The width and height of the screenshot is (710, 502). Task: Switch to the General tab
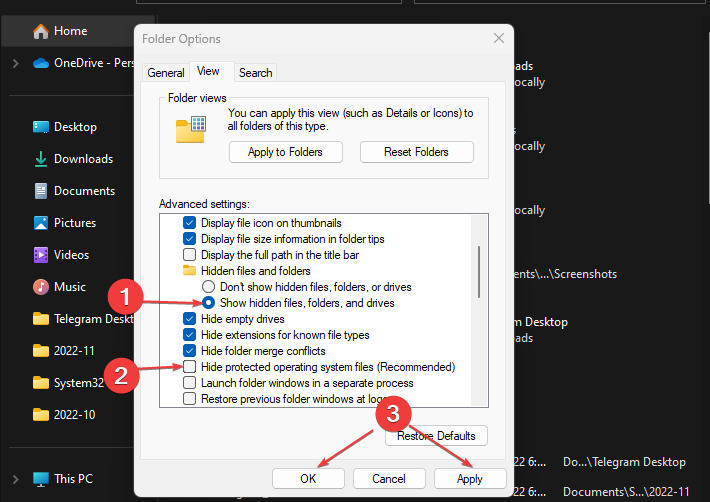(x=166, y=73)
